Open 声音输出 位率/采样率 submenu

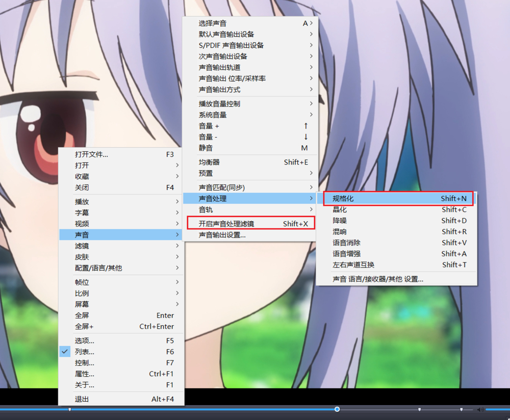coord(250,78)
